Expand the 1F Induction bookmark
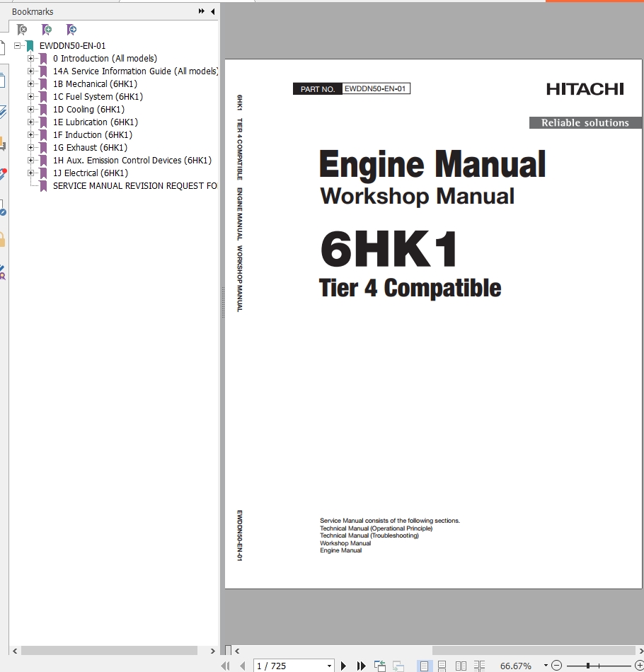Viewport: 644px width, 672px height. point(31,134)
